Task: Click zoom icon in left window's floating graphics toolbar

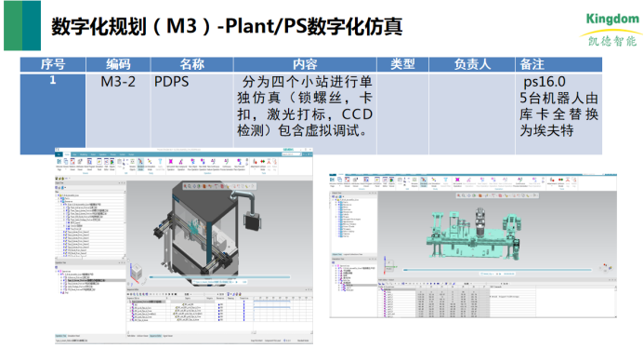Action: [190, 186]
